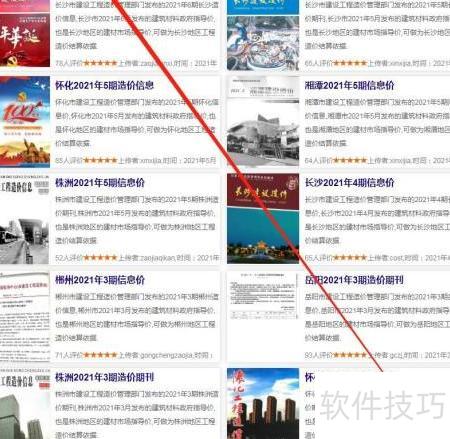The width and height of the screenshot is (450, 439).
Task: Click the star rating under 株洲2021年5期信息价
Action: (100, 258)
